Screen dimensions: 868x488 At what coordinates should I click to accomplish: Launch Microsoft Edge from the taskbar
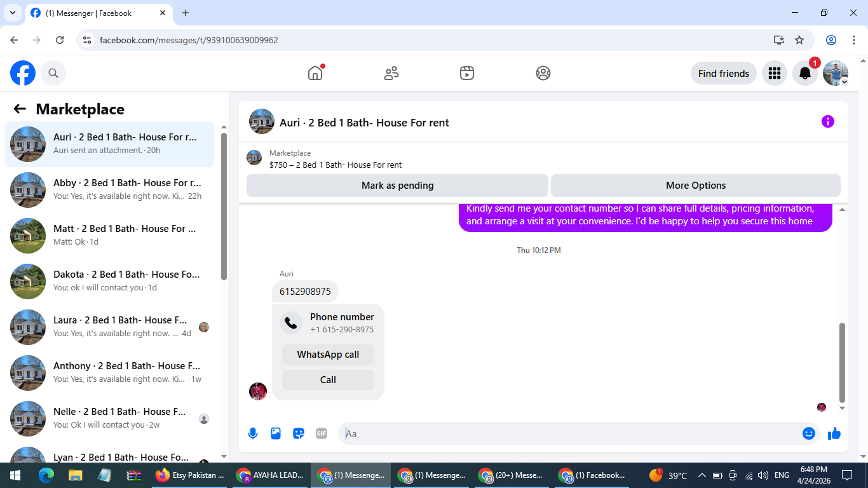click(46, 475)
